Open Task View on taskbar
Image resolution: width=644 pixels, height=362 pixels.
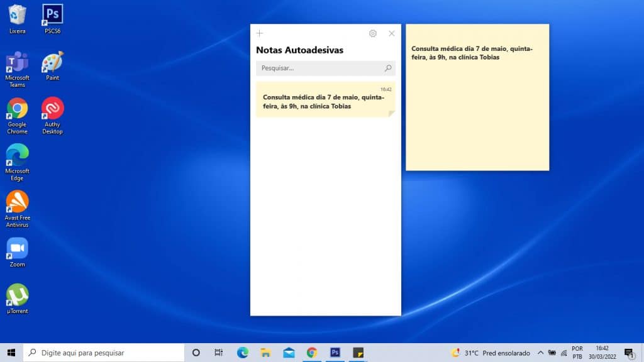(218, 353)
